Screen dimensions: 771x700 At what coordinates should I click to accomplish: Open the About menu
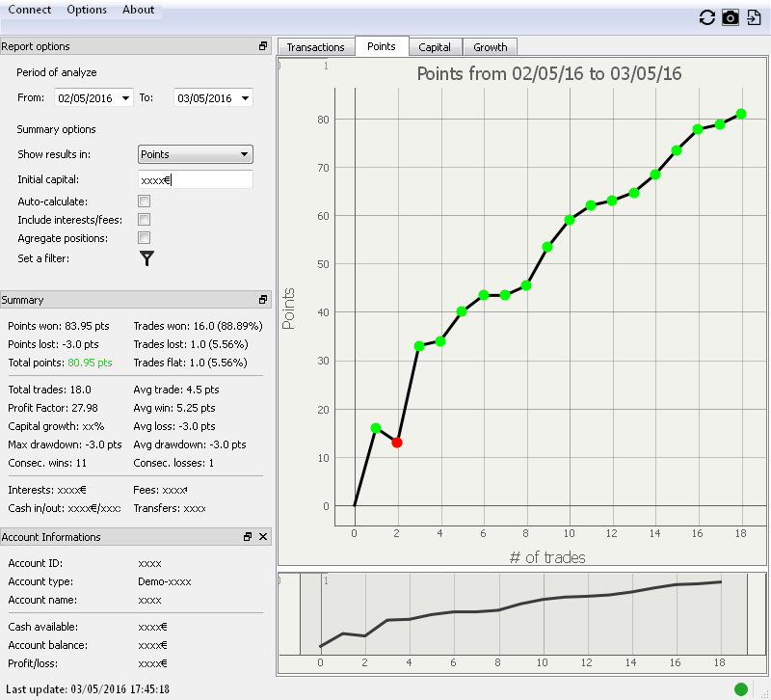(x=138, y=10)
